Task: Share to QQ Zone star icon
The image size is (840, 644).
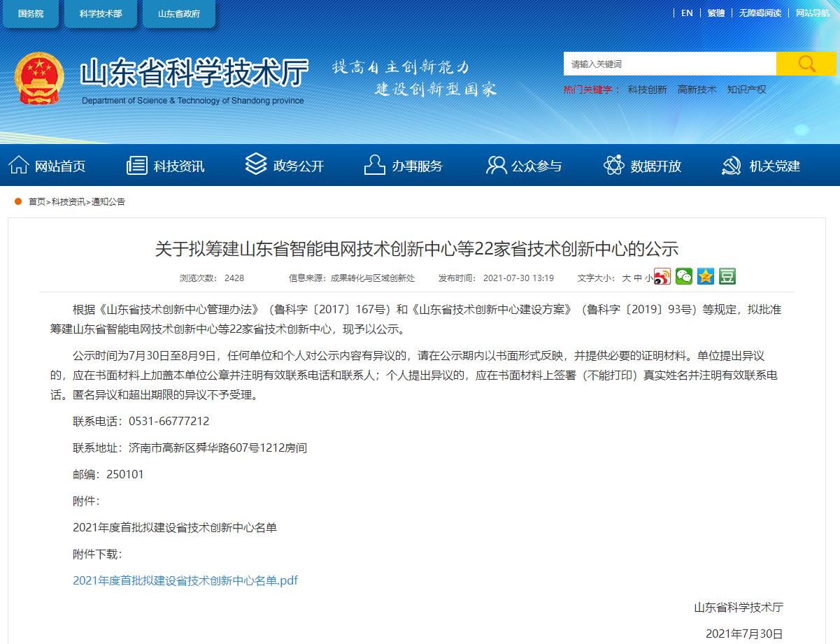Action: click(705, 277)
